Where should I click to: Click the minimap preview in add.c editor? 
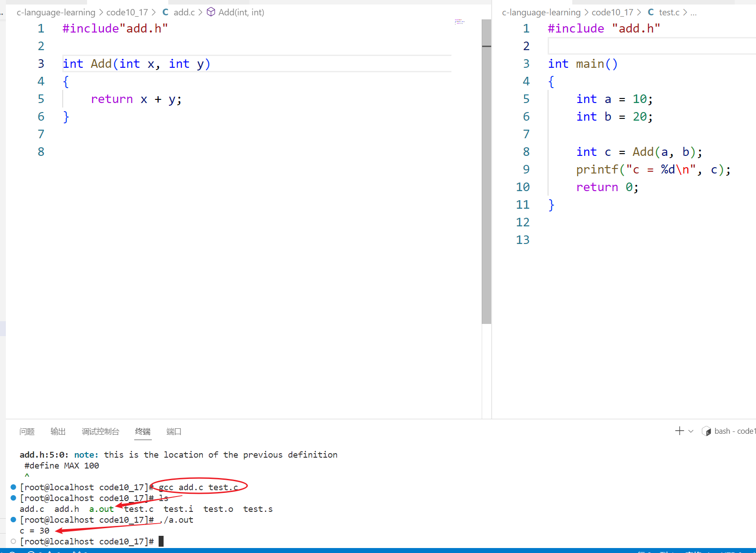pos(460,22)
